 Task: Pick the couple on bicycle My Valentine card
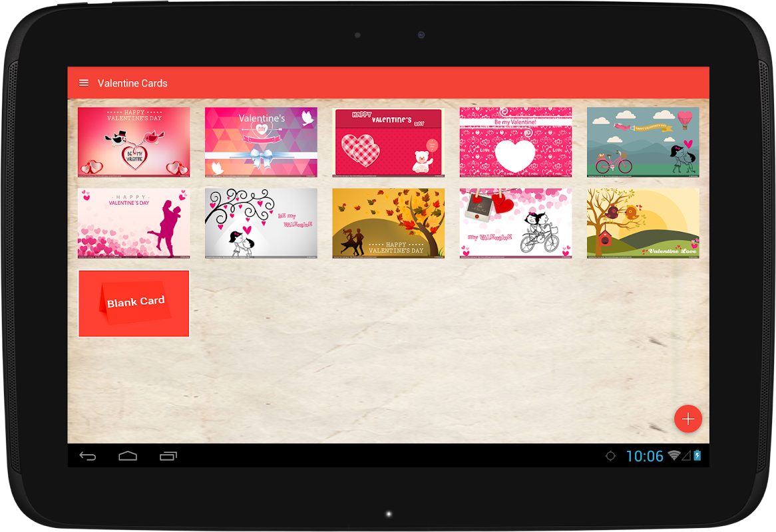pyautogui.click(x=516, y=223)
